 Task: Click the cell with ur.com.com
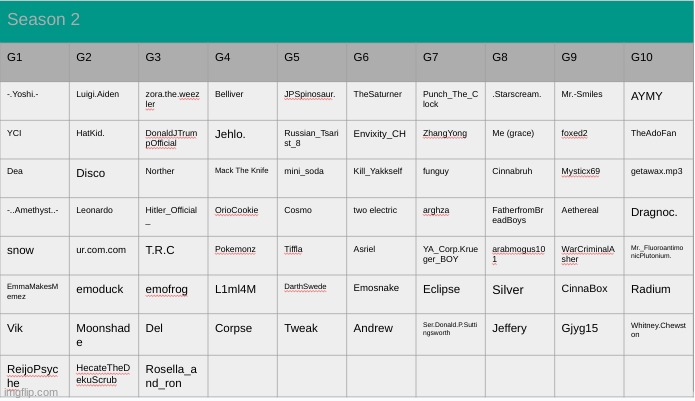point(104,256)
